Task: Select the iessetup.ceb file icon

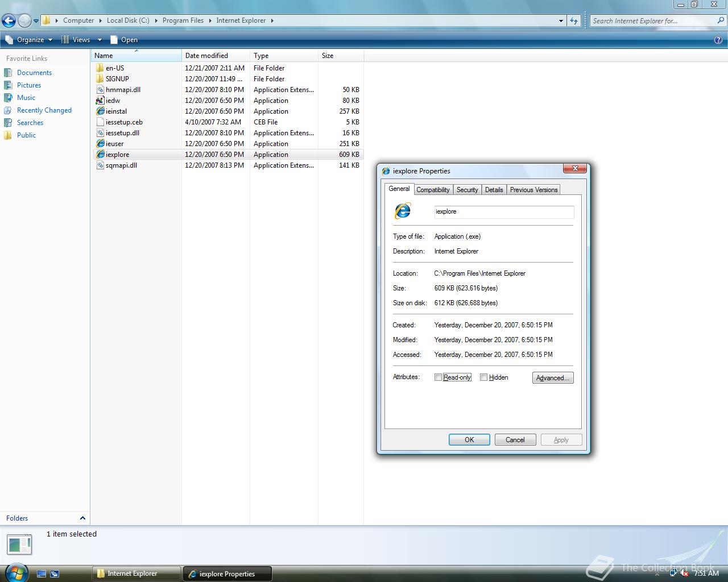Action: pyautogui.click(x=100, y=122)
